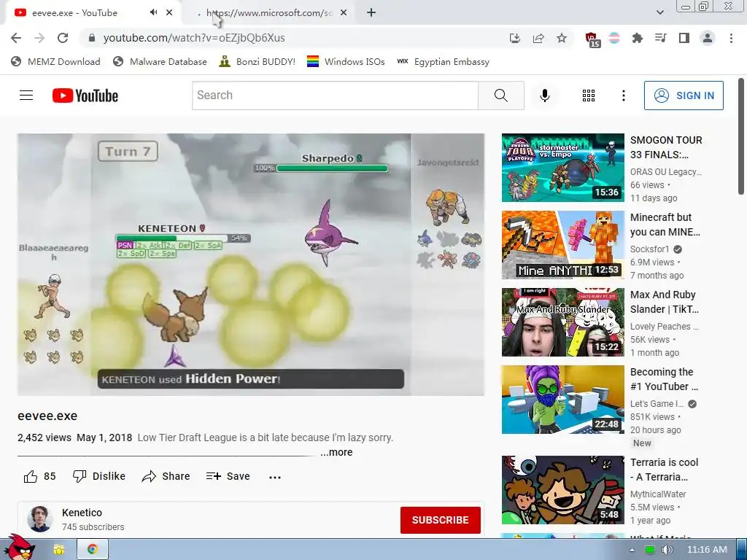Image resolution: width=747 pixels, height=560 pixels.
Task: Open MEMZ Download bookmark
Action: 55,61
